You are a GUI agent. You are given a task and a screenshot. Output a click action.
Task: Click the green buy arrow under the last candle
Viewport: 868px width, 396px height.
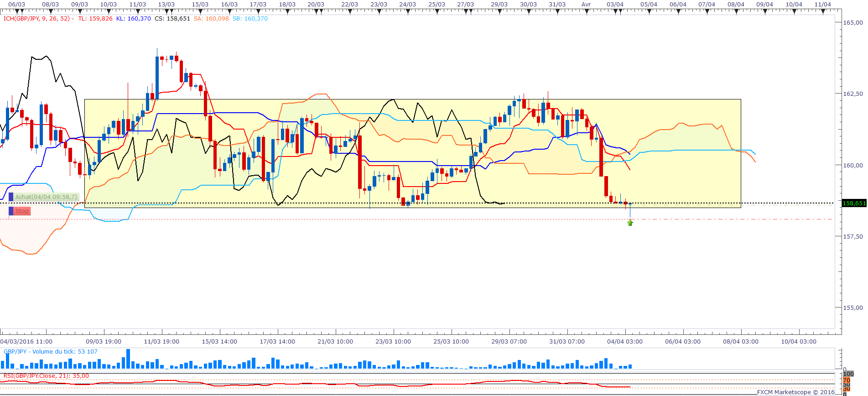tap(630, 223)
